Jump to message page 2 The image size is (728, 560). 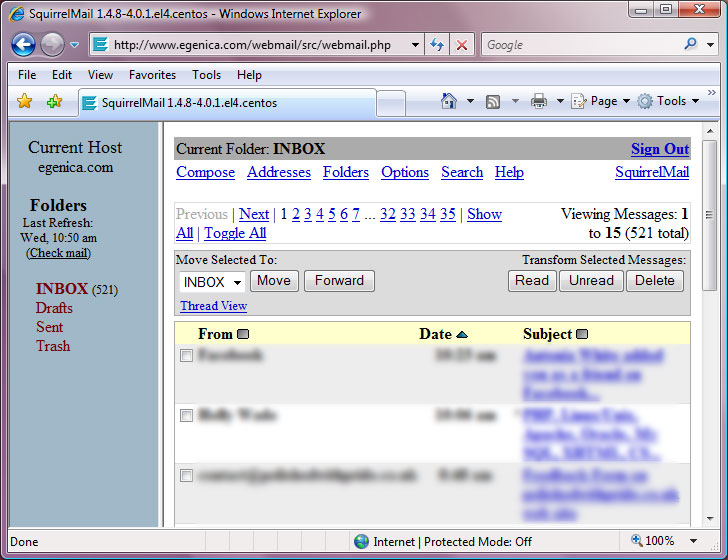coord(296,214)
